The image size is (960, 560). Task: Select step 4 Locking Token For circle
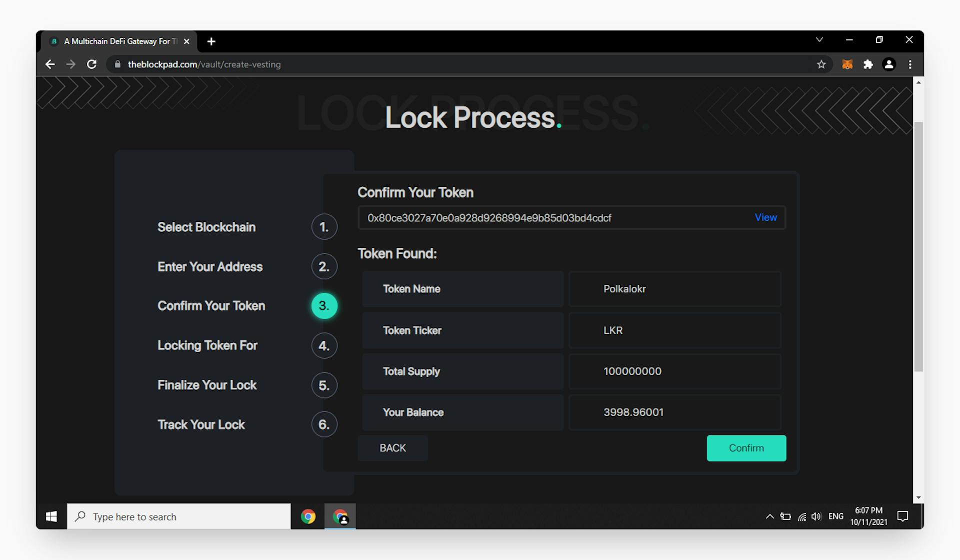[x=324, y=345]
